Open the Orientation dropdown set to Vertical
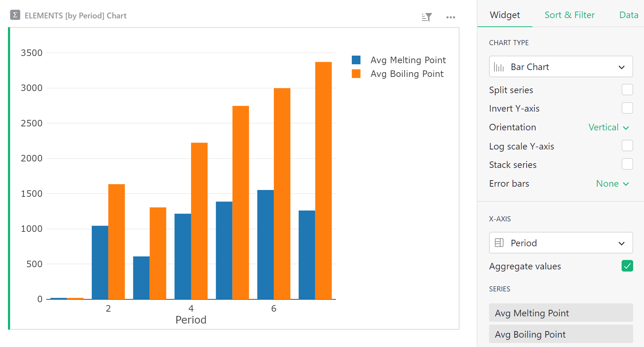The height and width of the screenshot is (347, 644). pyautogui.click(x=609, y=127)
